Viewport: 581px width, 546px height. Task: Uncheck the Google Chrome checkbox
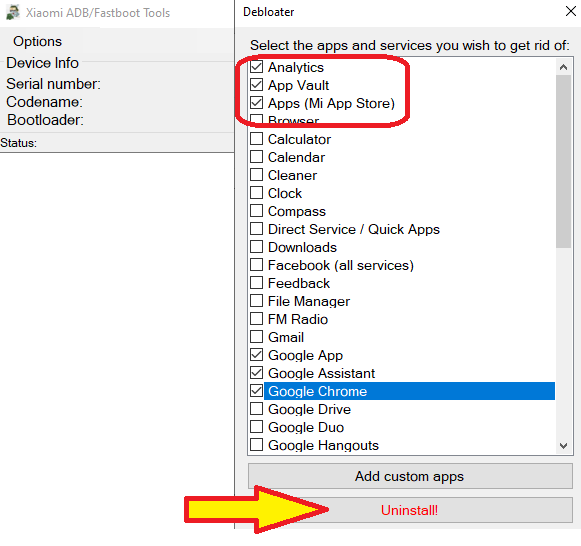click(x=256, y=391)
